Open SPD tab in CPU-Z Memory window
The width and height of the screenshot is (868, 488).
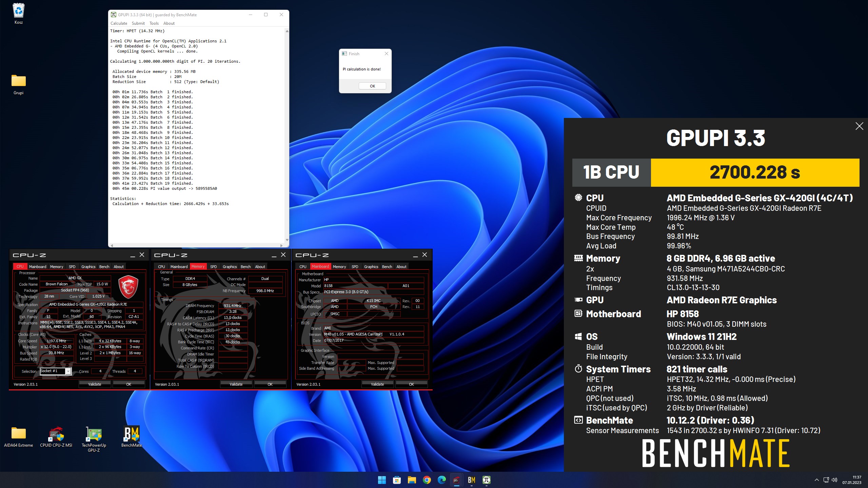pos(214,267)
